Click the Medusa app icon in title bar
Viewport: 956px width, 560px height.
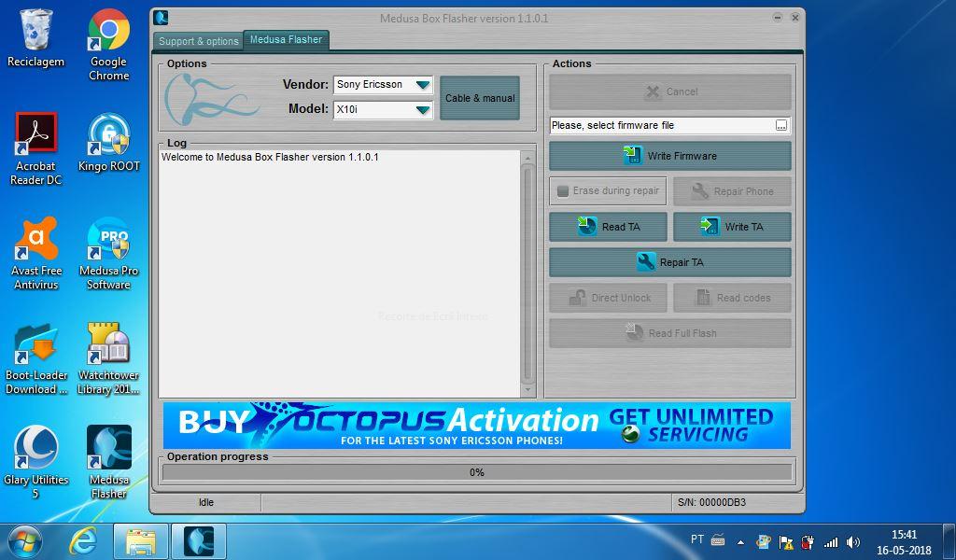161,18
